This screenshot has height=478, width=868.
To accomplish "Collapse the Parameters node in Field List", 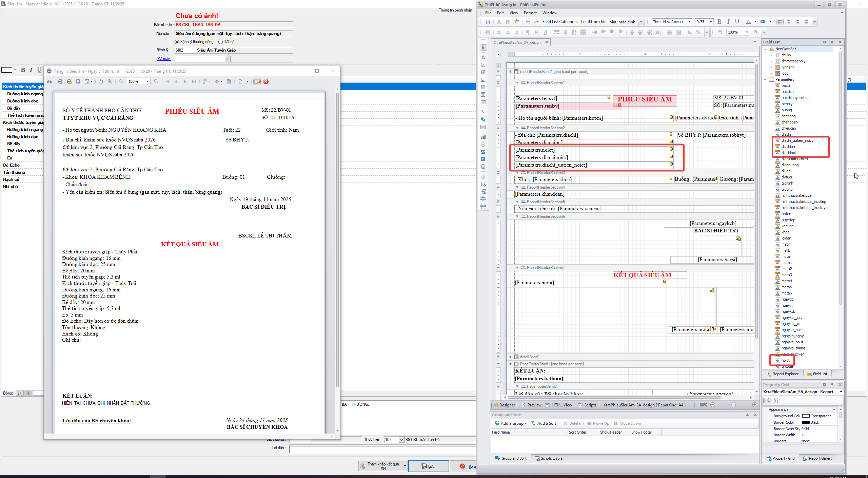I will (x=765, y=80).
